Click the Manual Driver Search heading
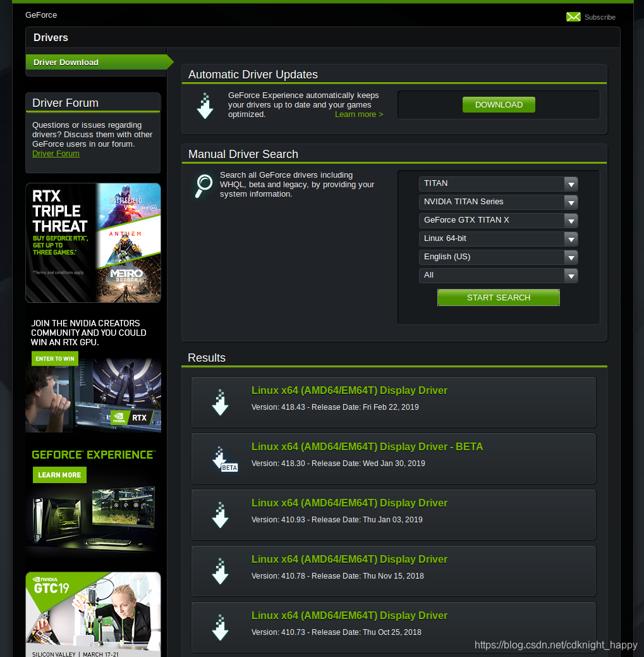This screenshot has height=657, width=644. (243, 154)
